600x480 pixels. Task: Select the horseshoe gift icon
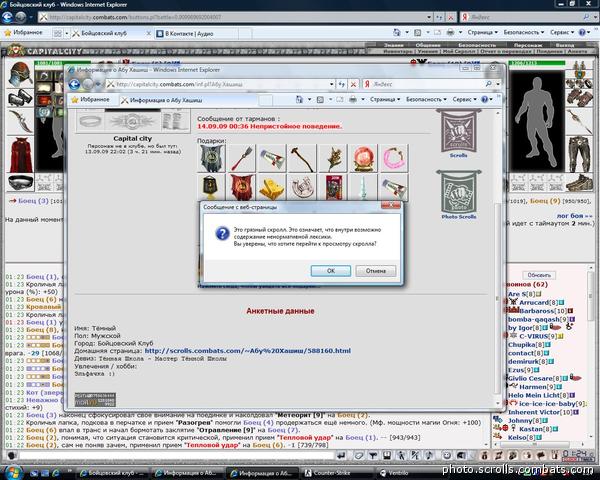302,187
